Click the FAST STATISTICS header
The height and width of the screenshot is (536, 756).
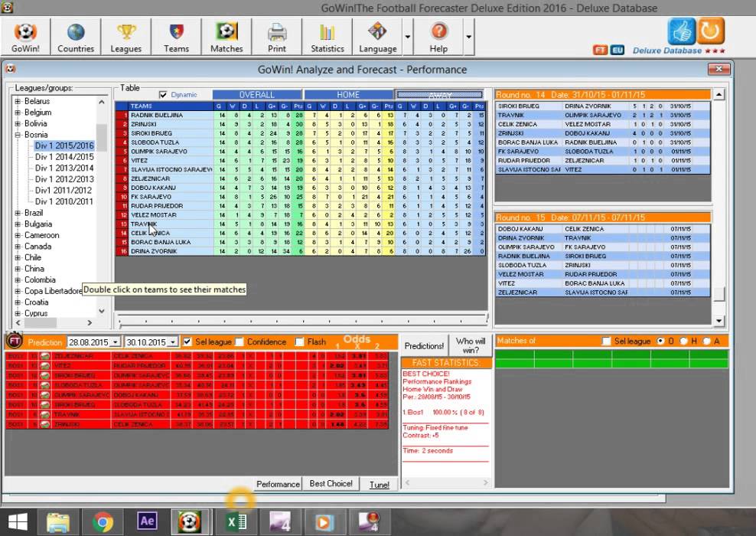point(446,363)
